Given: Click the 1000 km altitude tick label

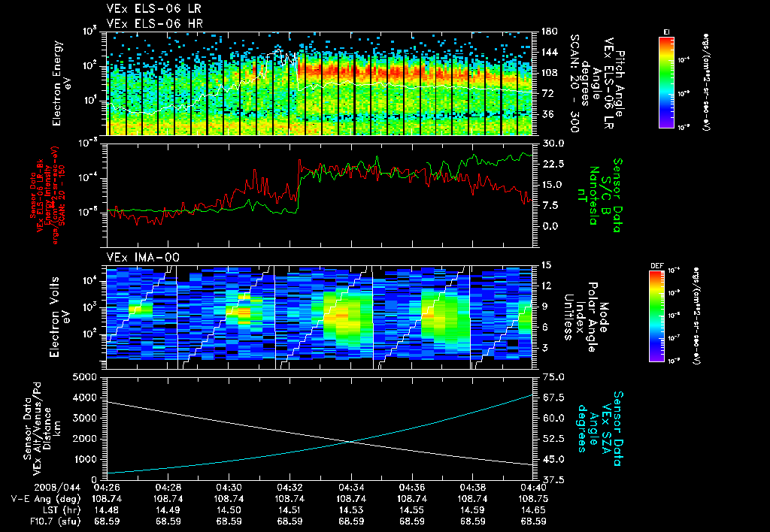Looking at the screenshot, I should (84, 459).
